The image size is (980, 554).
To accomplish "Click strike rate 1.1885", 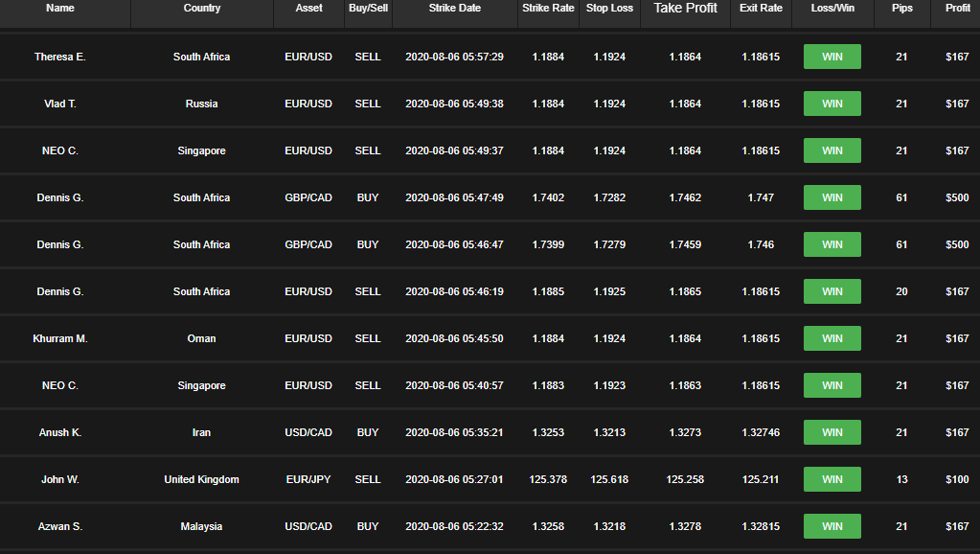I will [x=548, y=291].
